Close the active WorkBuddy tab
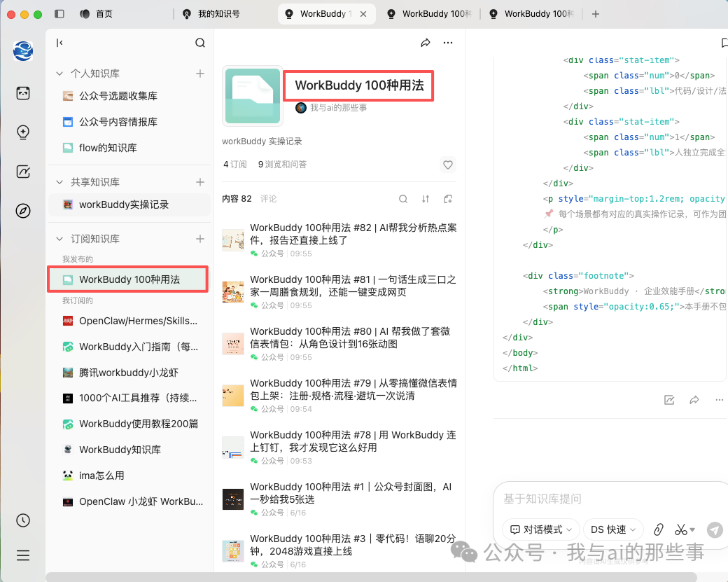 click(x=363, y=14)
